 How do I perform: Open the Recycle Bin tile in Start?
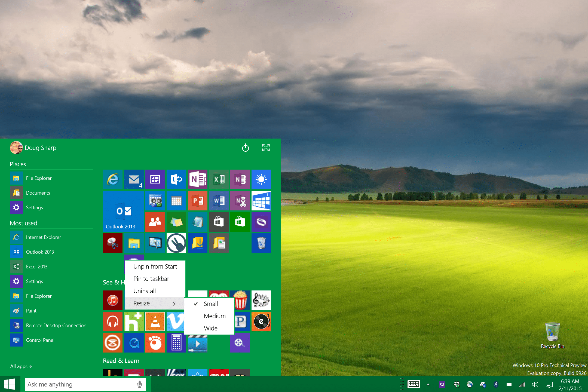coord(261,243)
